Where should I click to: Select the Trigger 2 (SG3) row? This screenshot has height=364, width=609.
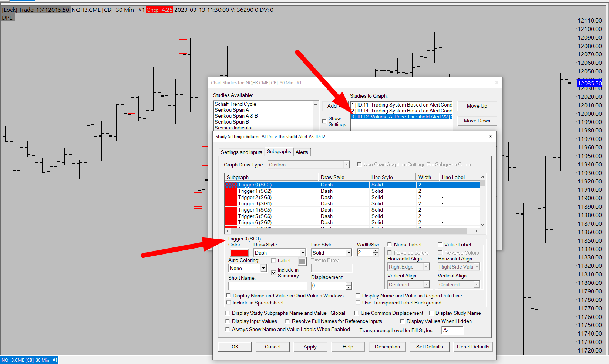(x=352, y=198)
